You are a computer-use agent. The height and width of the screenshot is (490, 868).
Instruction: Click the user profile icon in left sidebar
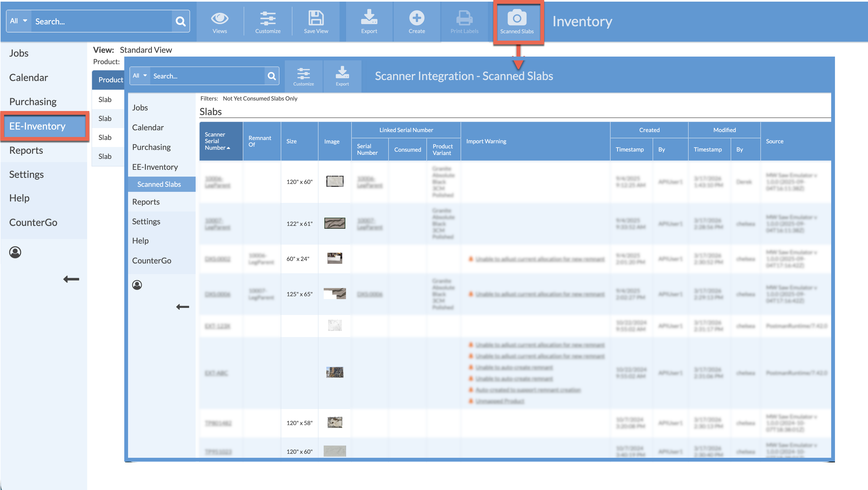[x=15, y=252]
